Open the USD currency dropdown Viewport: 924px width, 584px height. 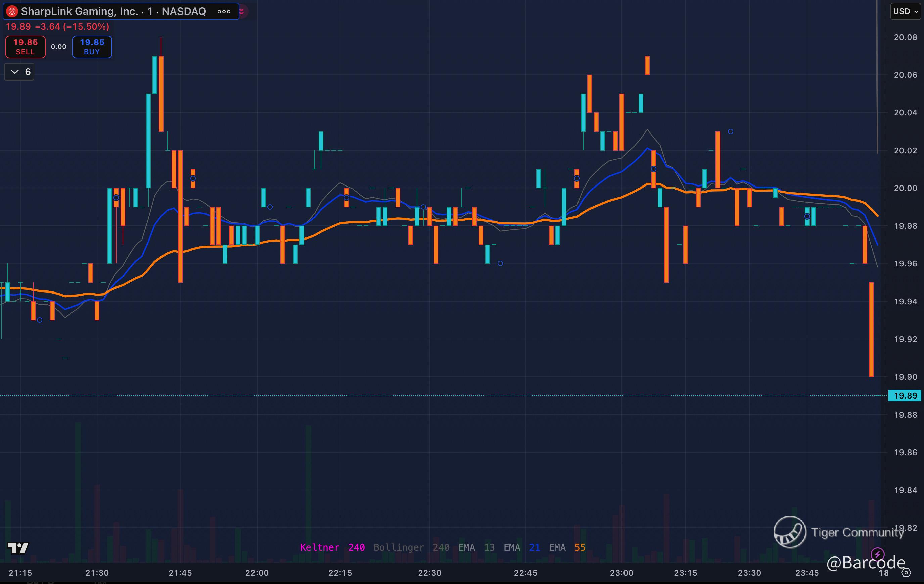click(905, 11)
